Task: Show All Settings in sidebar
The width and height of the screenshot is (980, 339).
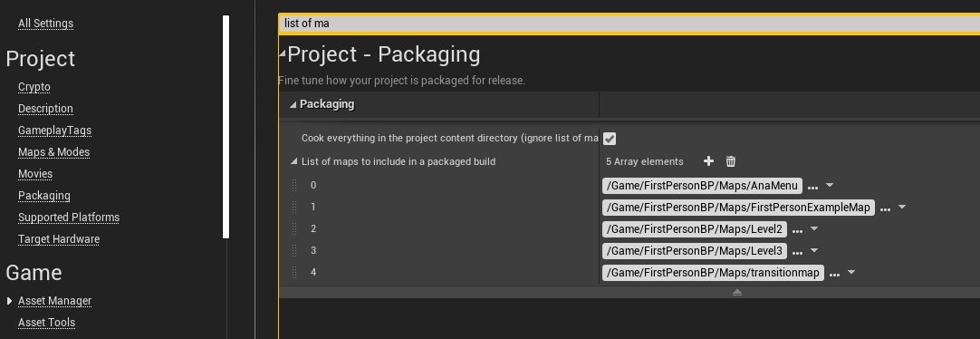Action: (x=45, y=24)
